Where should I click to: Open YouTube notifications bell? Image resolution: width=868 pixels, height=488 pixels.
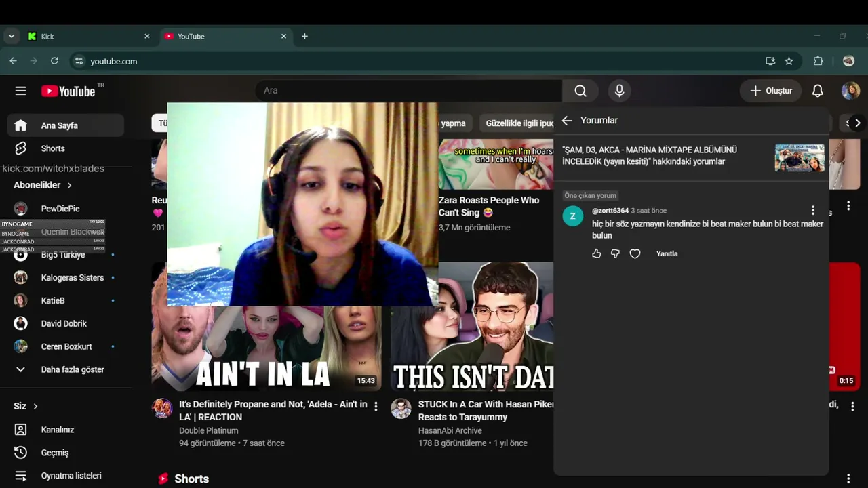[818, 91]
